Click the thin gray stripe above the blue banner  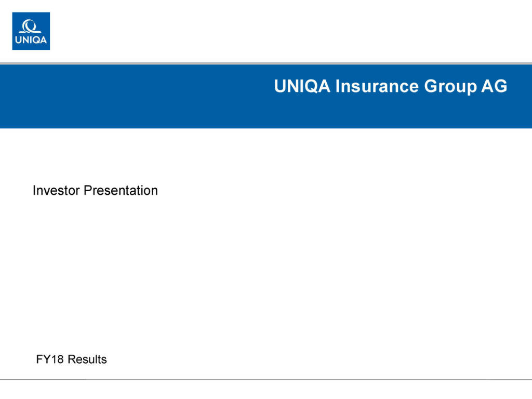tap(266, 63)
